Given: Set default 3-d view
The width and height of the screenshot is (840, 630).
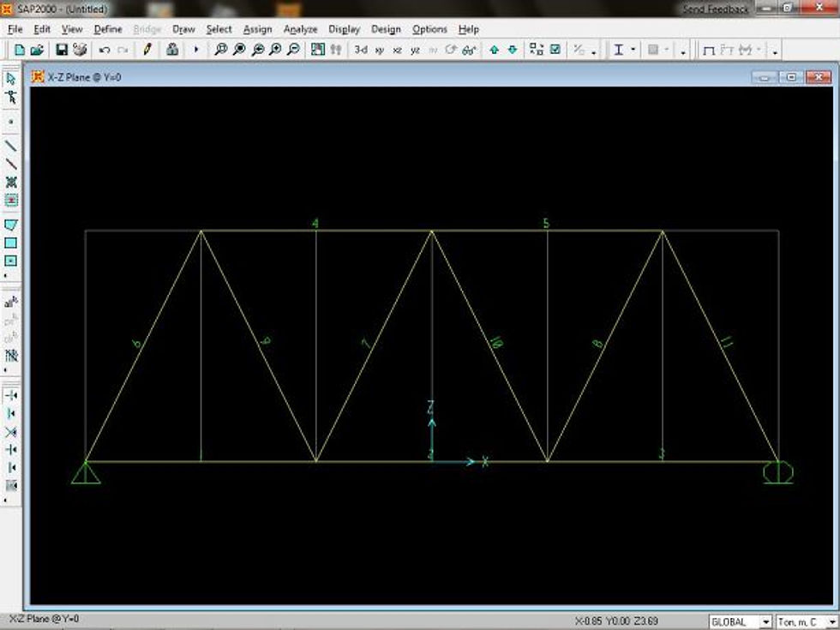Looking at the screenshot, I should (x=361, y=50).
